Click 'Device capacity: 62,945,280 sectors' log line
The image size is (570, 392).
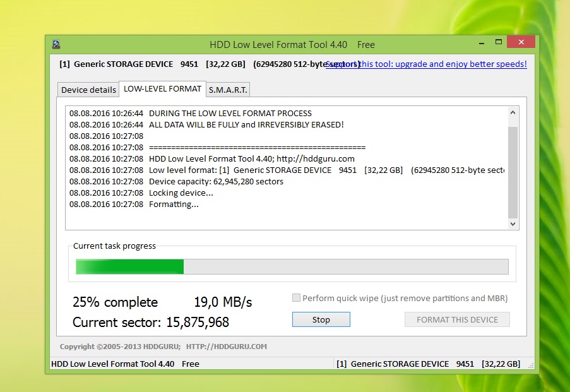pos(176,181)
